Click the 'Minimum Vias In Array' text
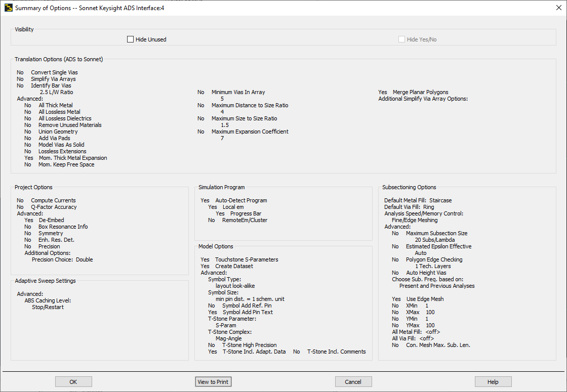This screenshot has width=567, height=392. point(238,92)
